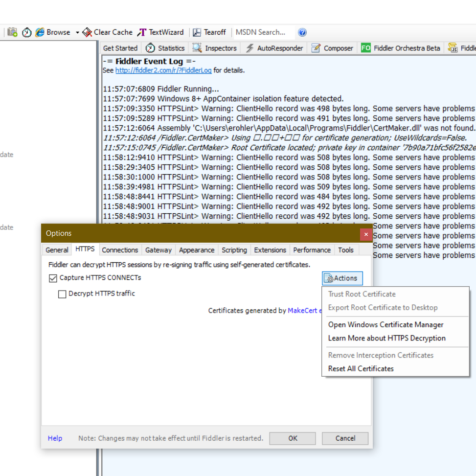
Task: Open the Browse dropdown arrow
Action: pos(77,32)
